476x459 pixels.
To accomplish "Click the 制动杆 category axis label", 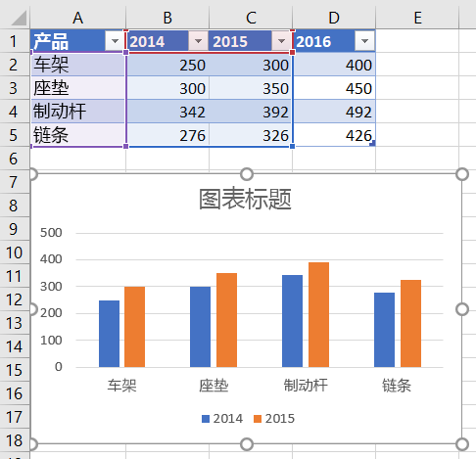I will 306,386.
